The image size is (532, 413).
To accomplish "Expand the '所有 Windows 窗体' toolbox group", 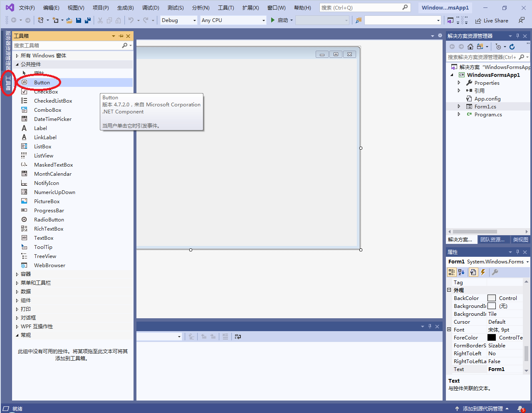I will coord(17,56).
